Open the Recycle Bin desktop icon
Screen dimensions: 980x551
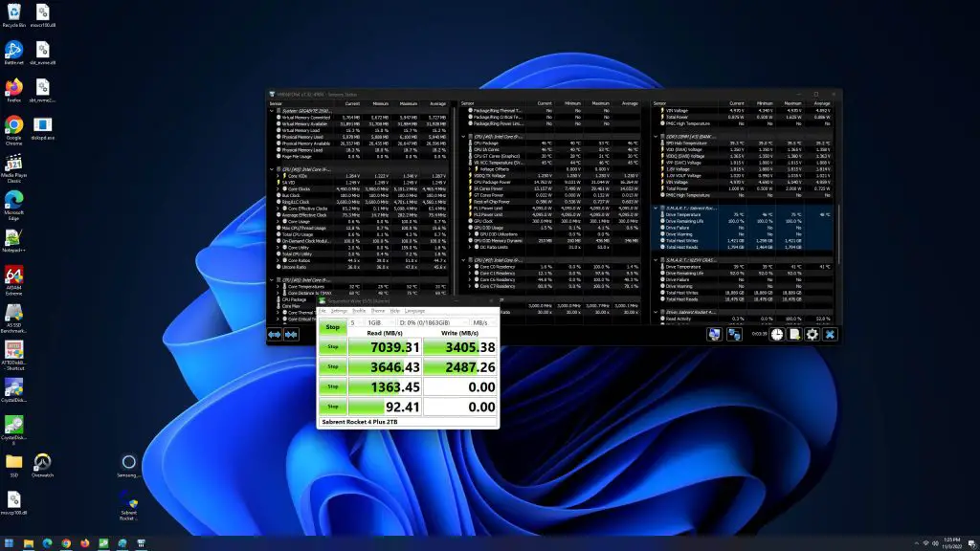click(13, 15)
